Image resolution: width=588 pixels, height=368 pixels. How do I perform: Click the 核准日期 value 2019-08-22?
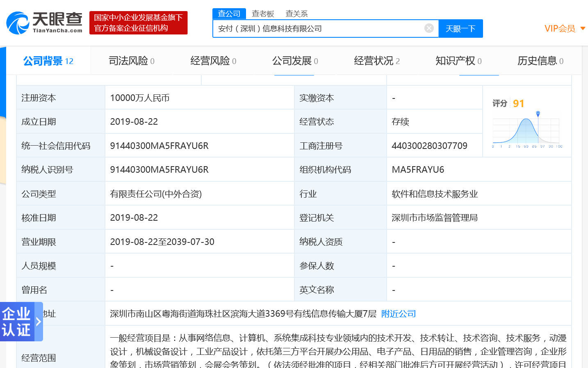coord(134,218)
